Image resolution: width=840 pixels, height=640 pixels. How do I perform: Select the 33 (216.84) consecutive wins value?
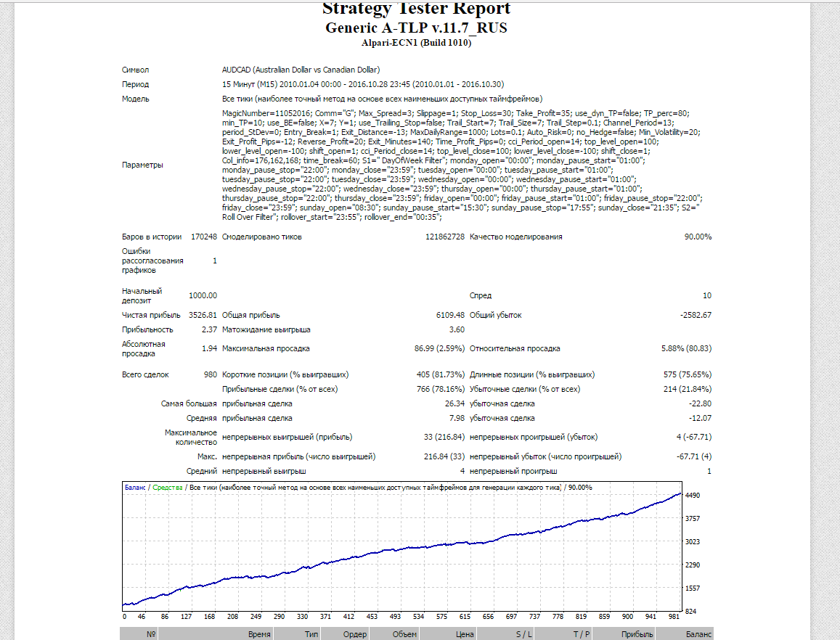[x=444, y=437]
